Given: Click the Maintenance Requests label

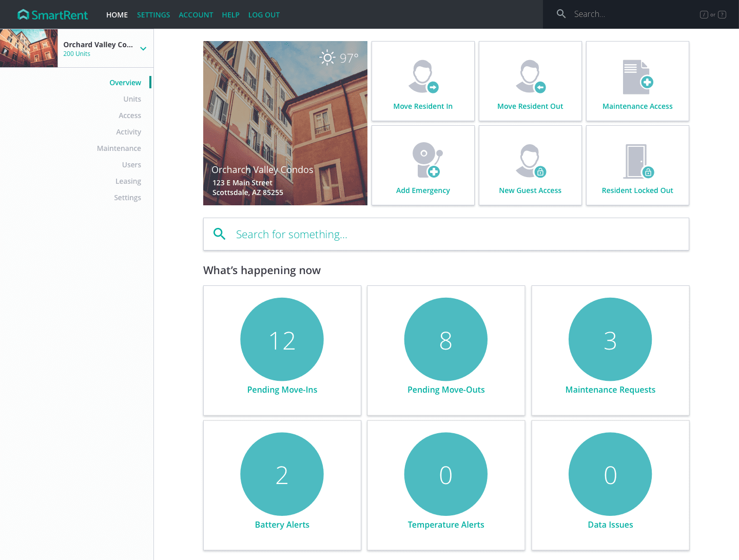Looking at the screenshot, I should point(610,390).
